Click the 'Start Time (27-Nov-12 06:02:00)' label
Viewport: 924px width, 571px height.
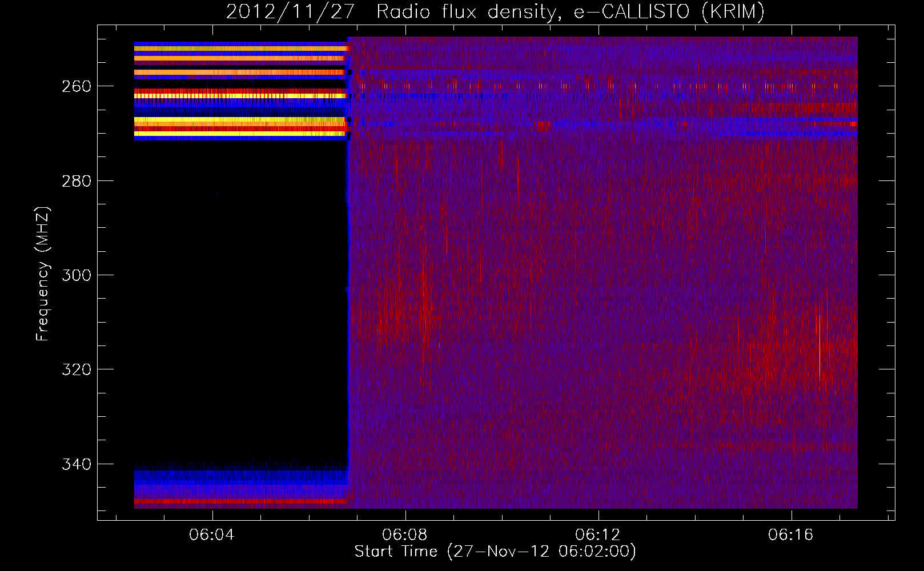click(495, 552)
